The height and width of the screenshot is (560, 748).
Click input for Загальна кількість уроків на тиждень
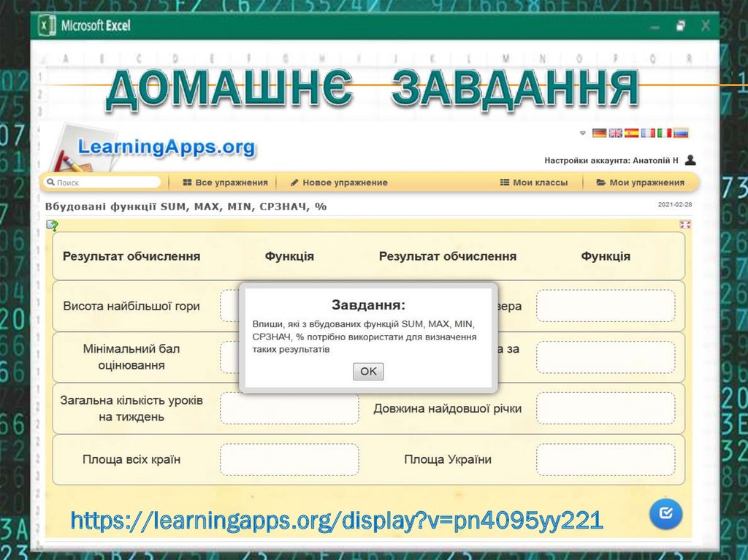[x=289, y=408]
